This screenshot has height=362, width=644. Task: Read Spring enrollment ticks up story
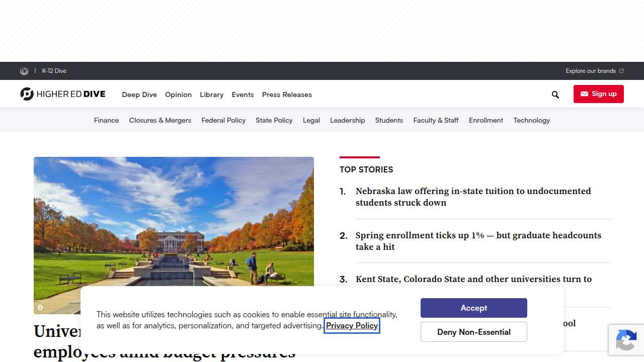tap(478, 241)
